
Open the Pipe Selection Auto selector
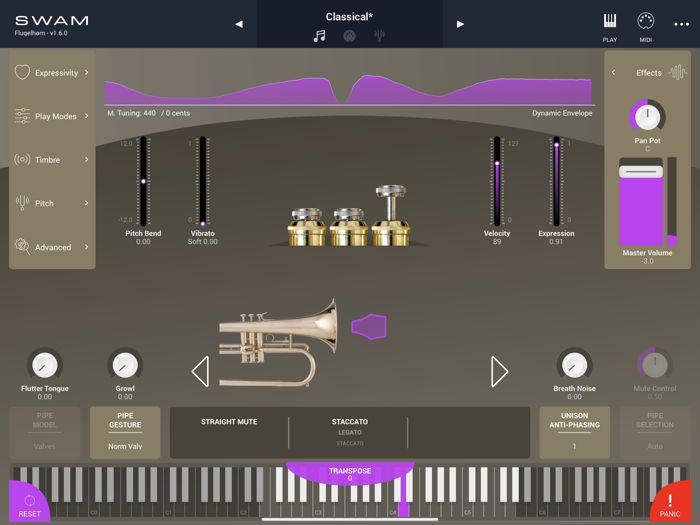[x=654, y=432]
